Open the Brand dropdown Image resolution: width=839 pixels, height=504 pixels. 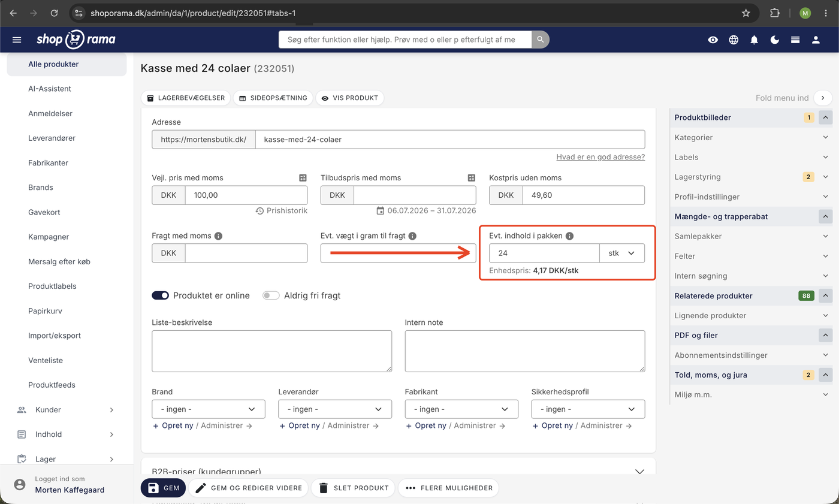(x=209, y=409)
